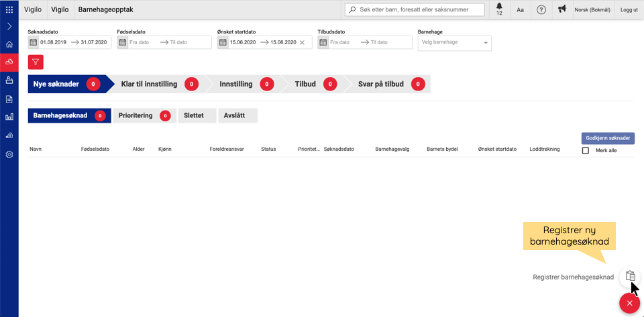Open the Avslått tab

(237, 115)
